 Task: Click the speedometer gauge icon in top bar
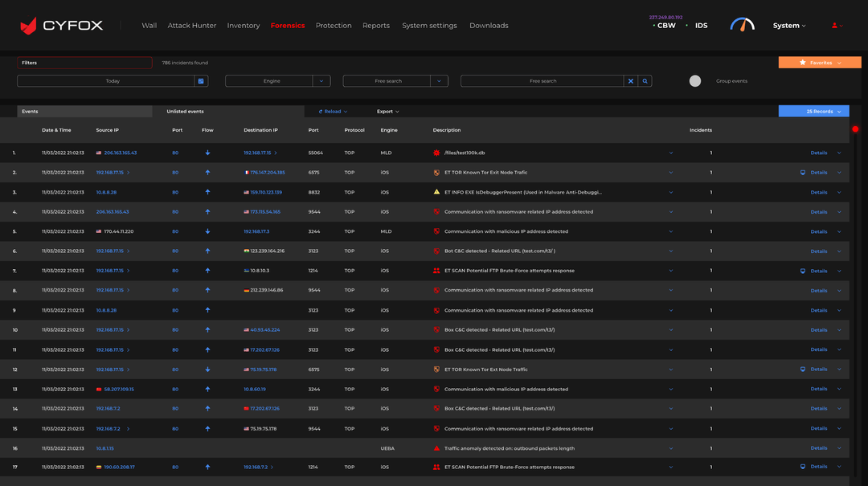[741, 24]
